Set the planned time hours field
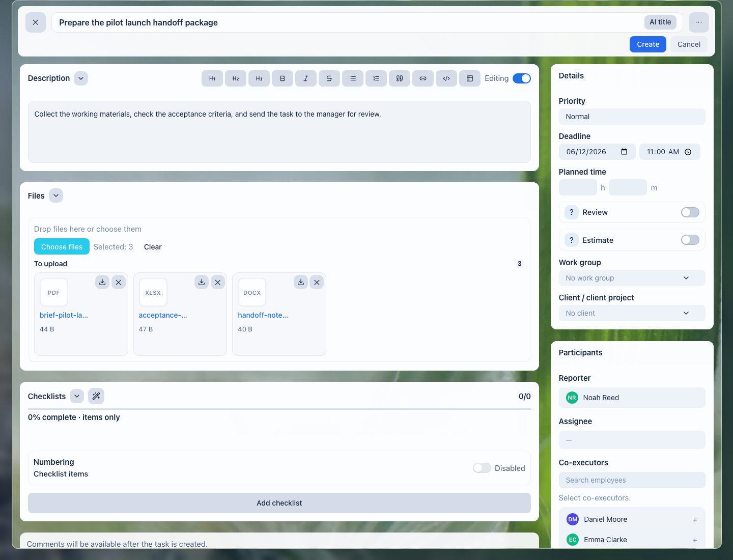This screenshot has width=733, height=560. [578, 187]
